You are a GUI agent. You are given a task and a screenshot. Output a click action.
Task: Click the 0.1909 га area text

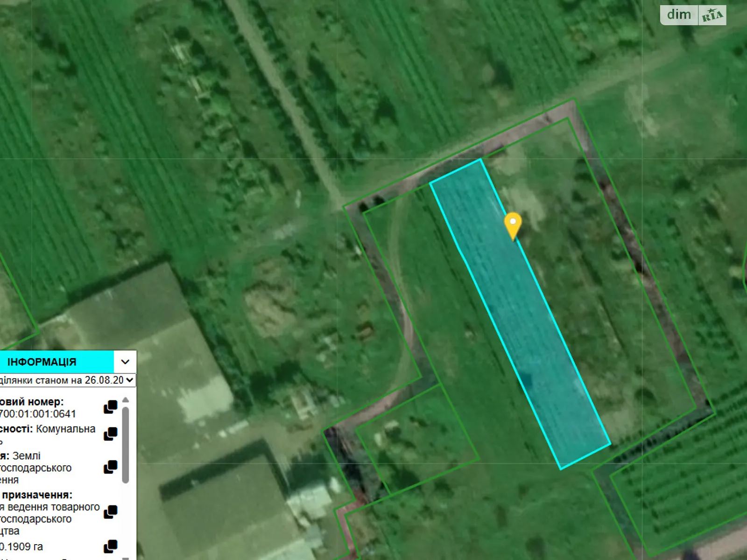21,546
